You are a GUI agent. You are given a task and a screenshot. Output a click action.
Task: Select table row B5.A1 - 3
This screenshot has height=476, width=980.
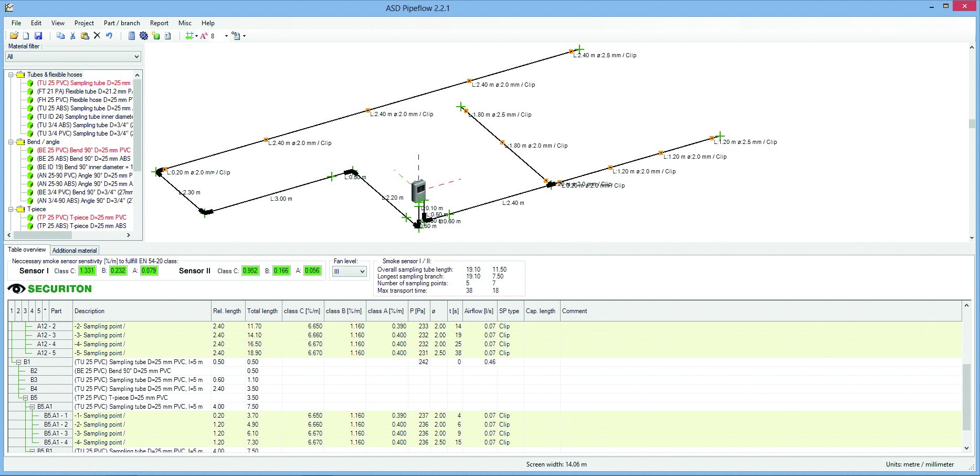tap(486, 433)
